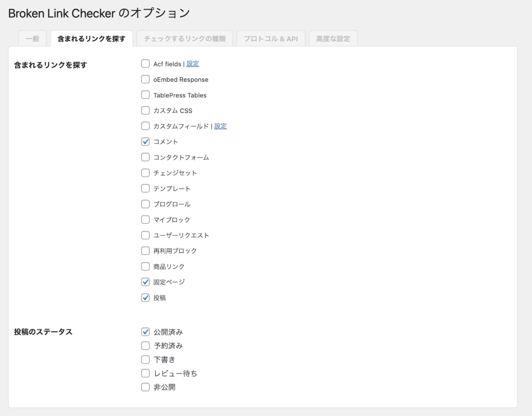Open the 一般 tab

click(33, 38)
